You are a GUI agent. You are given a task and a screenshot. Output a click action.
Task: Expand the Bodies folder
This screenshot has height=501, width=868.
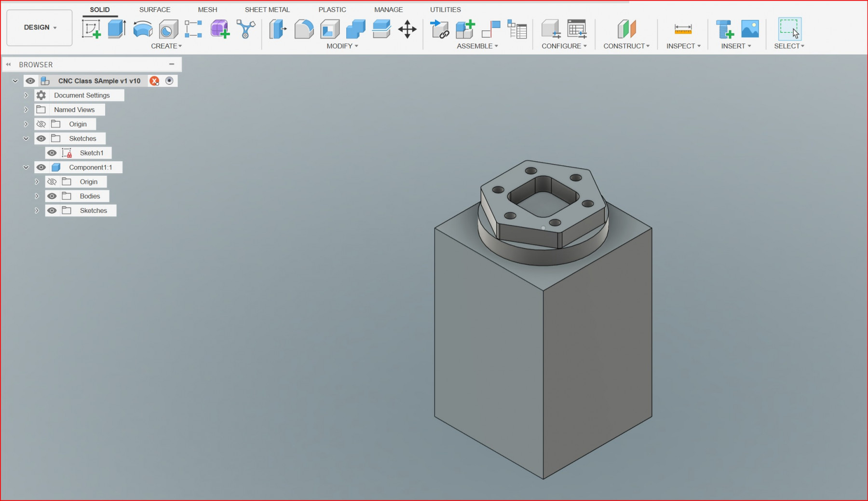click(x=37, y=196)
